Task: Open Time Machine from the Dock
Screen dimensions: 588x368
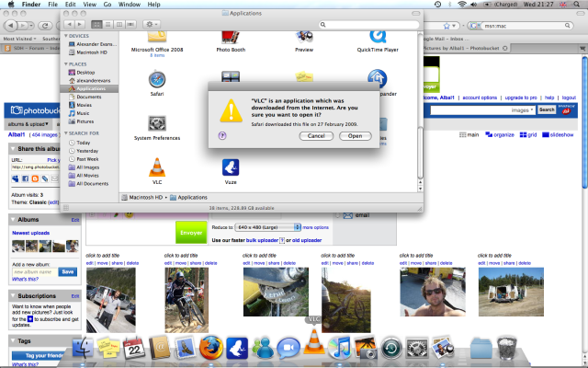Action: (x=391, y=348)
